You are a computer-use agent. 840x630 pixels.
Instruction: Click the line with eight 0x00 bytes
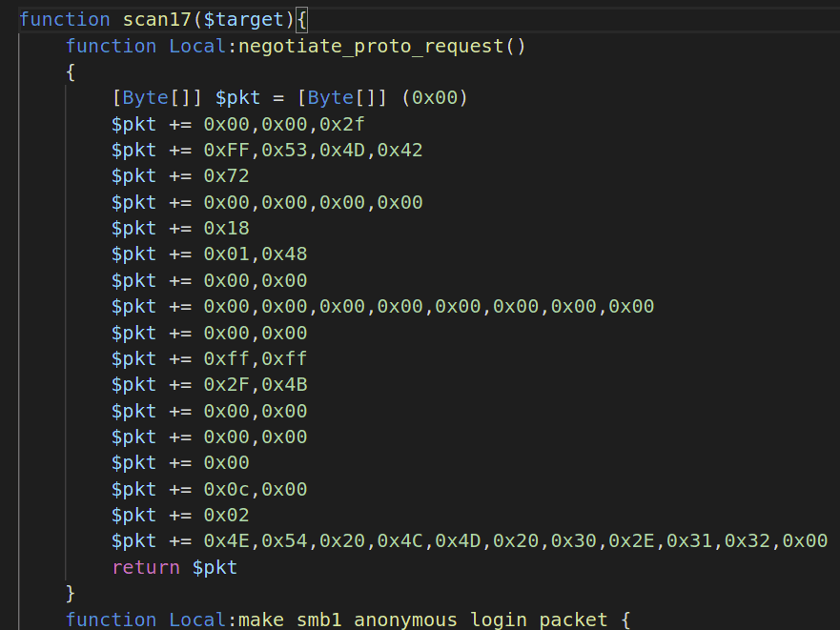pyautogui.click(x=428, y=307)
